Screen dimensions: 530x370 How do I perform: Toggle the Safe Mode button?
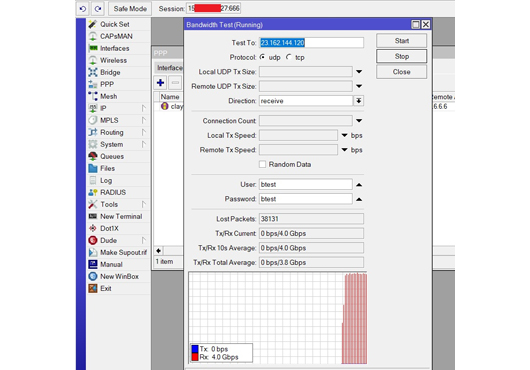[130, 9]
